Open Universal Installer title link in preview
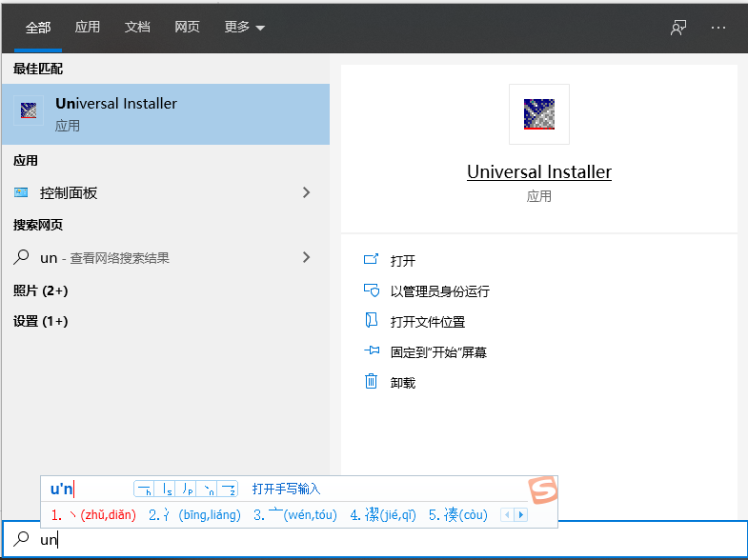 click(539, 172)
